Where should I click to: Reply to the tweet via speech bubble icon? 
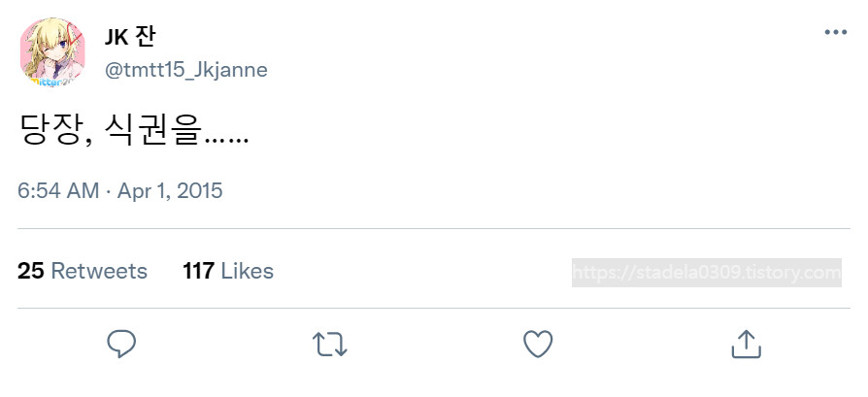pos(121,344)
